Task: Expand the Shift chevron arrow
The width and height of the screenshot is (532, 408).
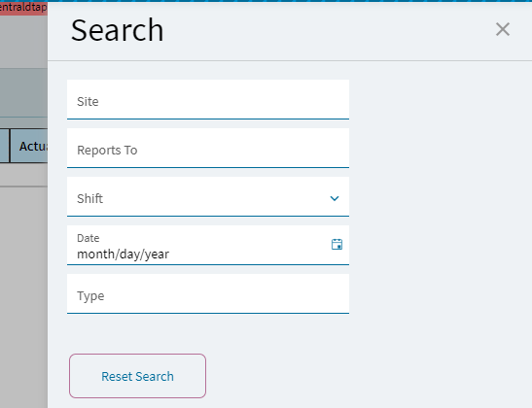Action: click(335, 198)
